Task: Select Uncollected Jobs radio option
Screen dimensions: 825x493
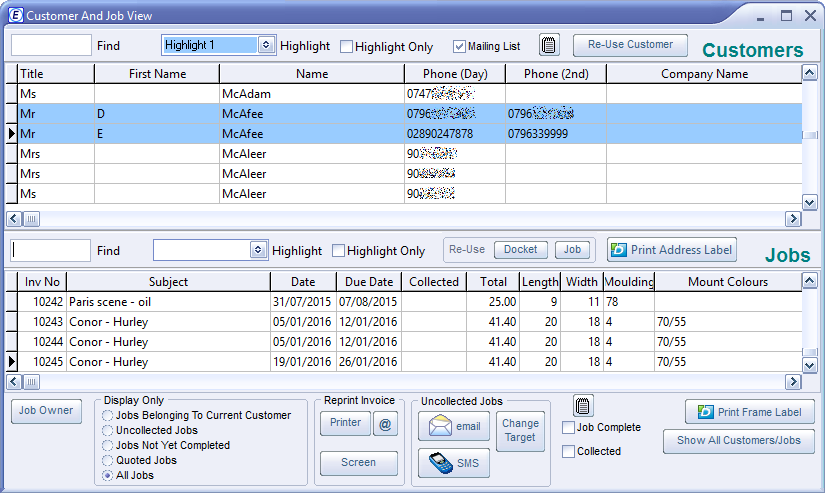Action: (108, 431)
